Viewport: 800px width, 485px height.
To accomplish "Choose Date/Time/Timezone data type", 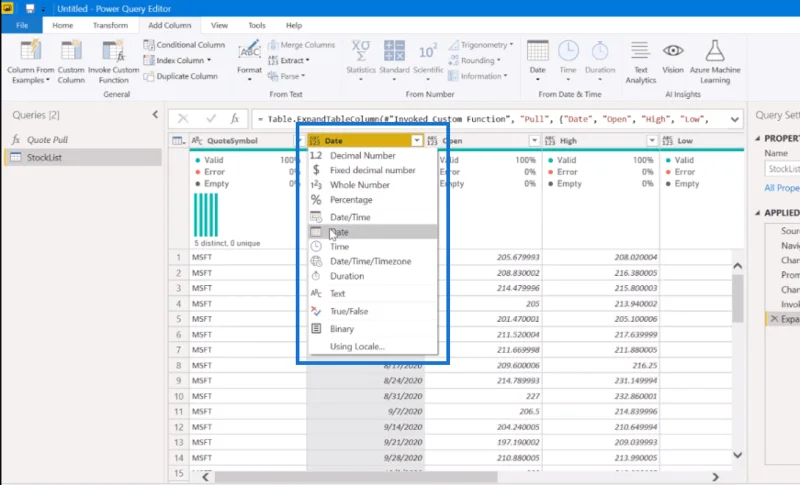I will (x=372, y=262).
